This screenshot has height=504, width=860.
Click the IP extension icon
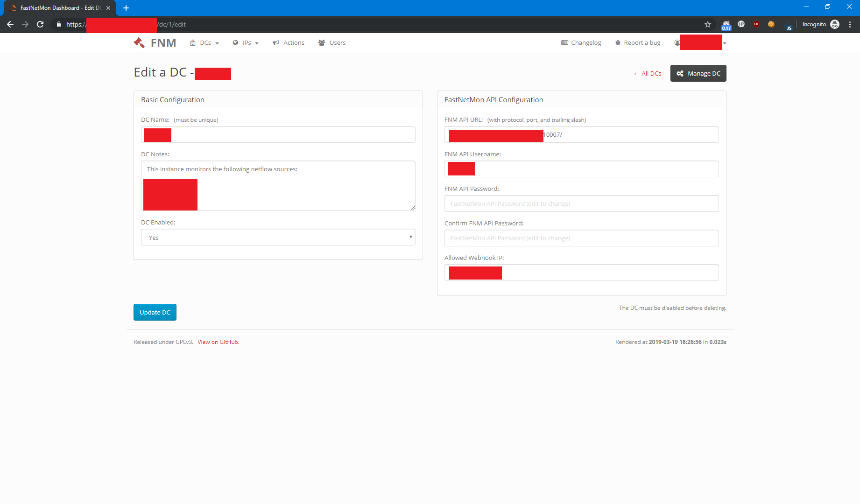pyautogui.click(x=741, y=24)
